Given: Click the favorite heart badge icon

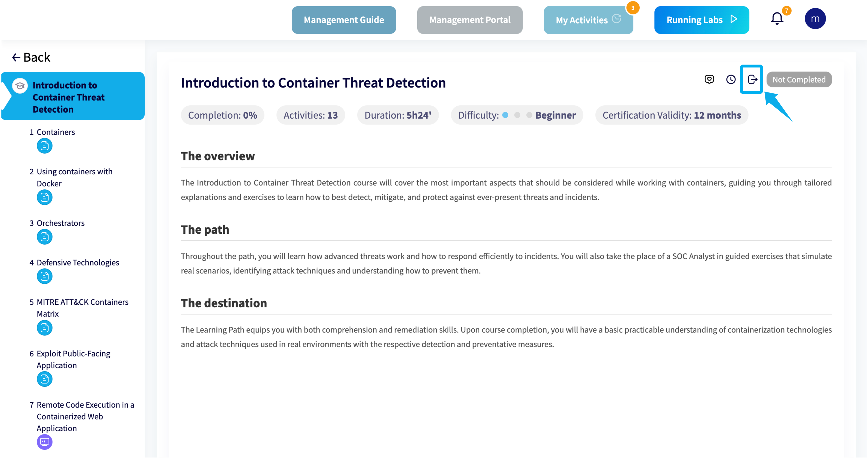Looking at the screenshot, I should coord(709,80).
